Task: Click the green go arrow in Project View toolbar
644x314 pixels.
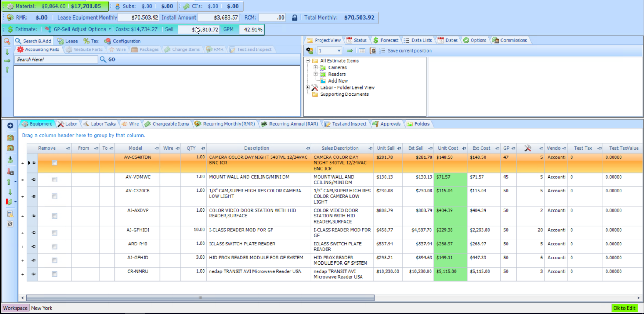Action: pos(349,50)
